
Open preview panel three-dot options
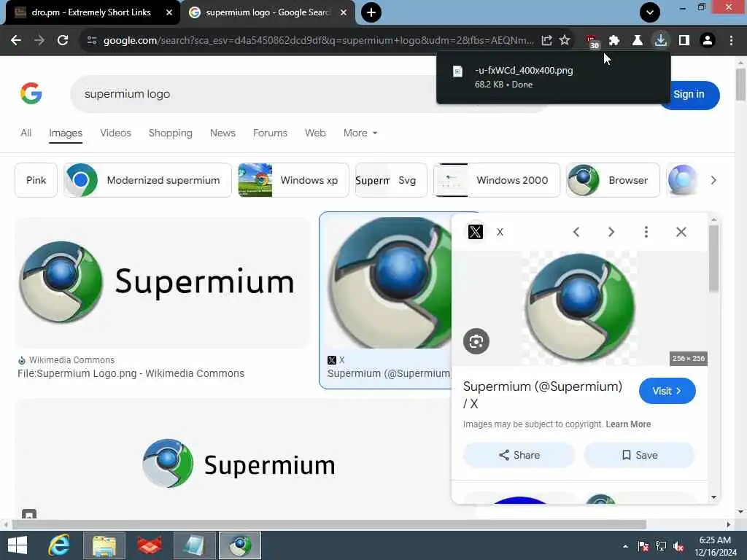click(x=646, y=232)
